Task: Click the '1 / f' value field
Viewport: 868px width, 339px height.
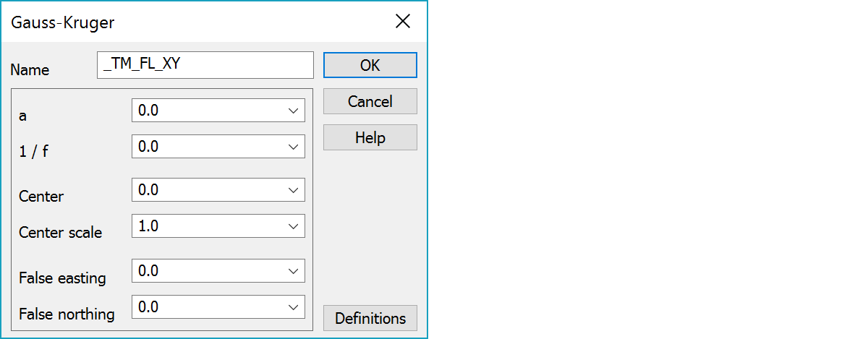Action: 208,147
